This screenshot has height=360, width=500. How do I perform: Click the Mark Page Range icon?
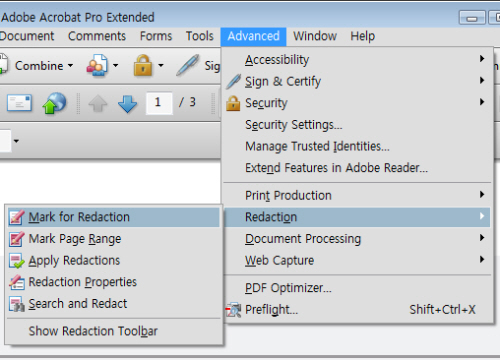click(17, 239)
